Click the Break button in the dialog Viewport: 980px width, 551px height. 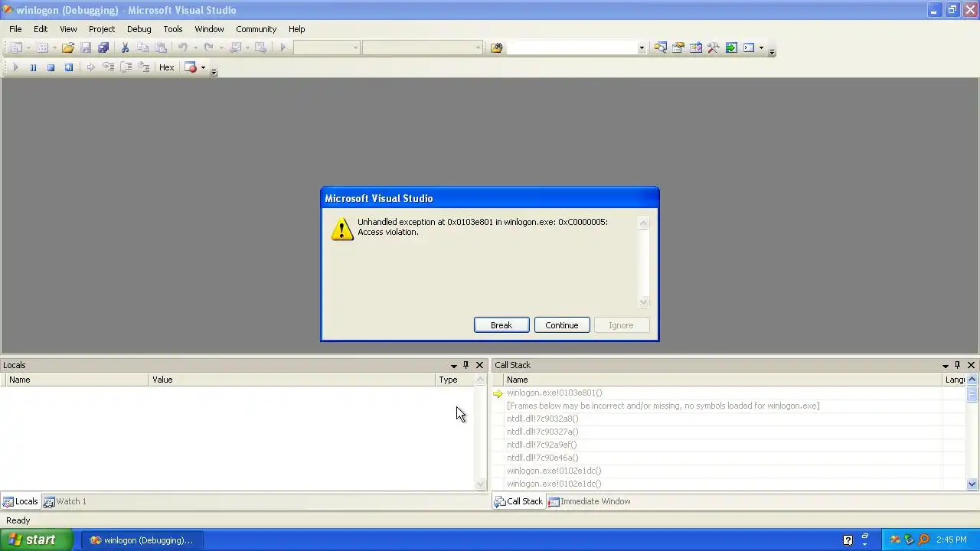tap(501, 325)
